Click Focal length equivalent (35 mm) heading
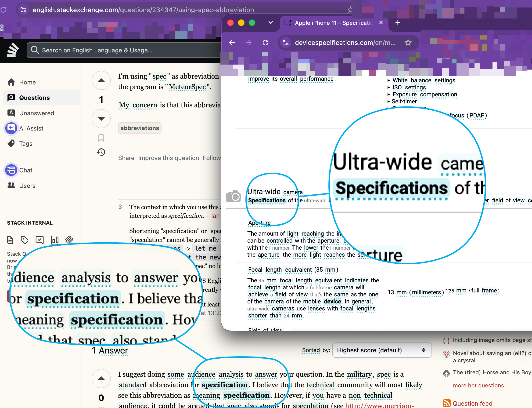This screenshot has width=532, height=408. click(293, 270)
